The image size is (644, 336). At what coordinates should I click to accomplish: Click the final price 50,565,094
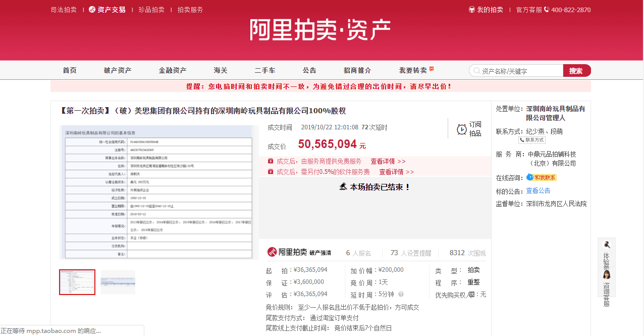click(328, 145)
